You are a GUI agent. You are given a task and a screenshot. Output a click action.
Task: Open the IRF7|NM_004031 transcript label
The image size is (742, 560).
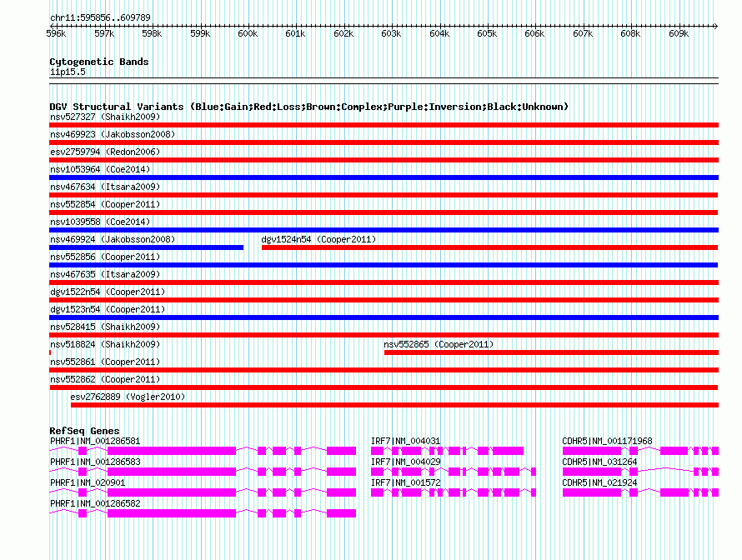tap(405, 441)
